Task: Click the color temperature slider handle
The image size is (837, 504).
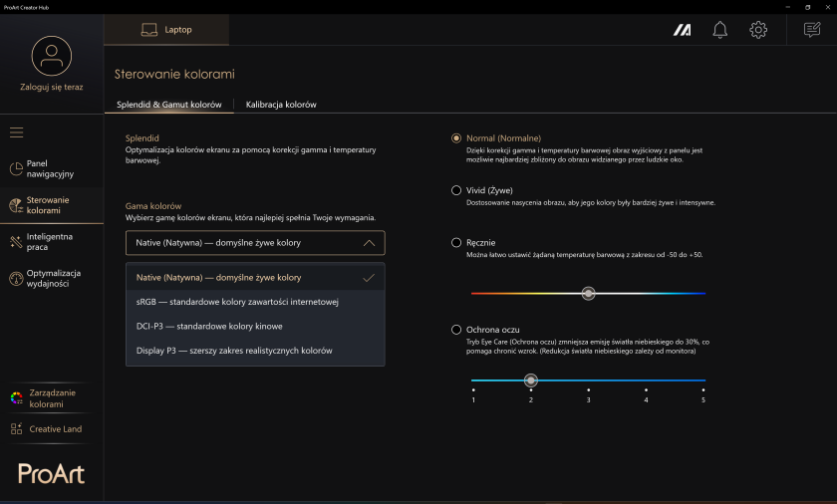Action: (x=588, y=293)
